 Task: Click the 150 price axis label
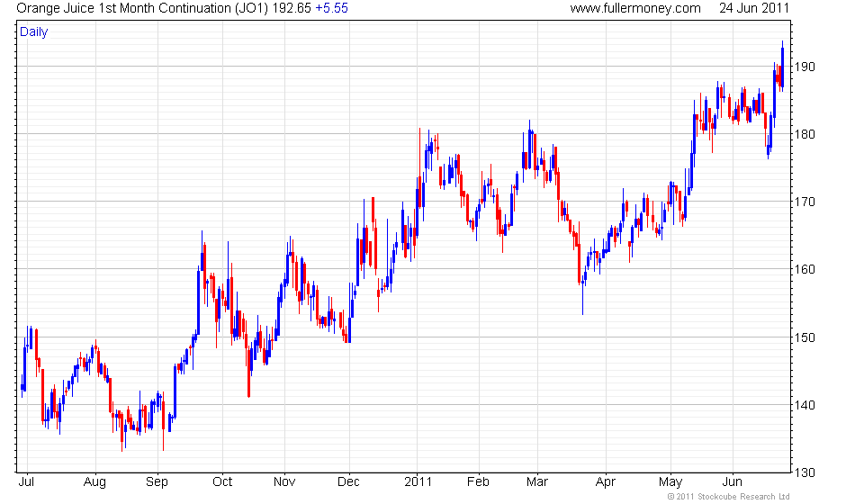click(x=805, y=337)
